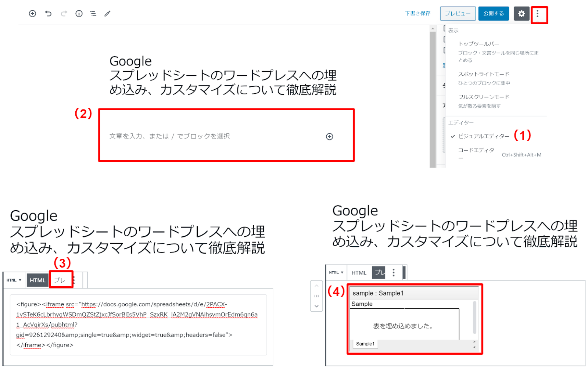Save draft via 下書き保存
588x369 pixels.
pyautogui.click(x=418, y=14)
